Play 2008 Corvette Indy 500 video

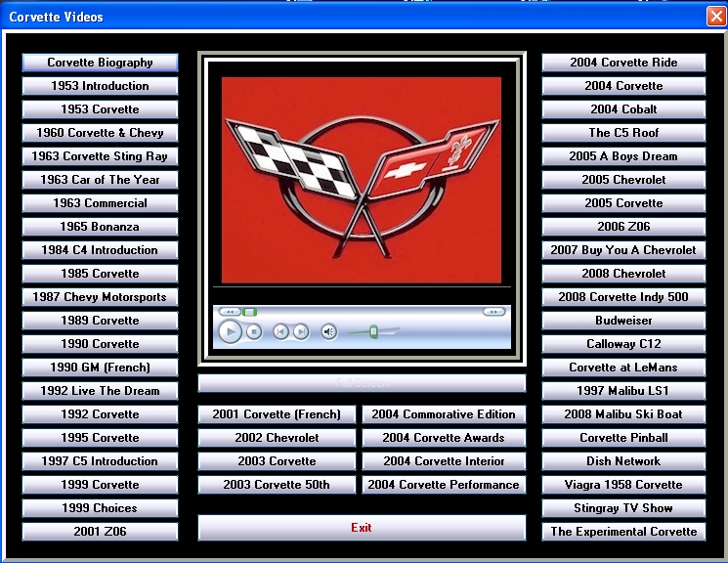[623, 297]
